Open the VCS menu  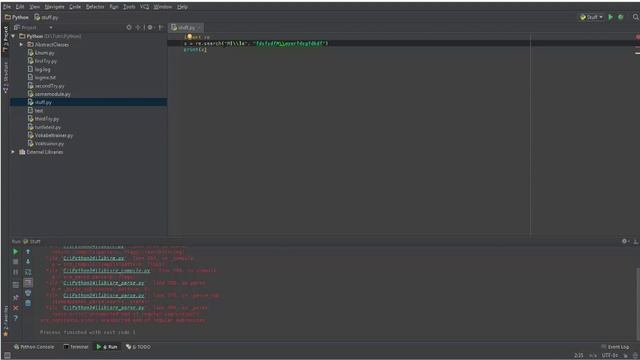pos(144,7)
